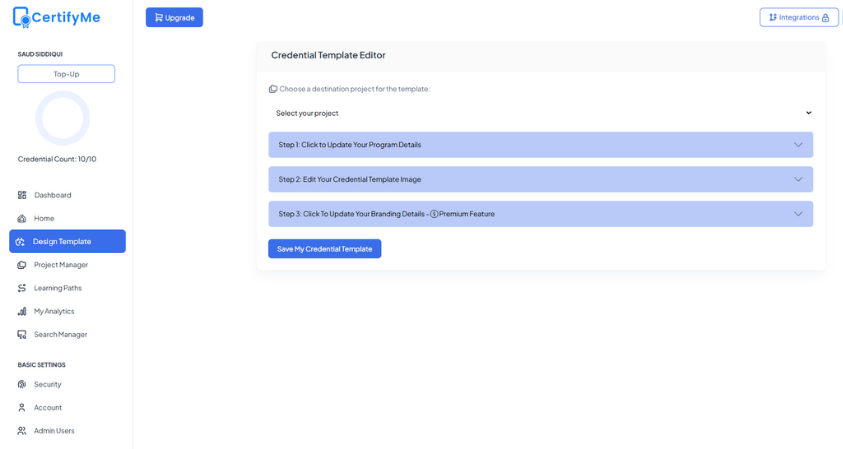The width and height of the screenshot is (843, 449).
Task: Click the Security fingerprint icon
Action: point(22,384)
